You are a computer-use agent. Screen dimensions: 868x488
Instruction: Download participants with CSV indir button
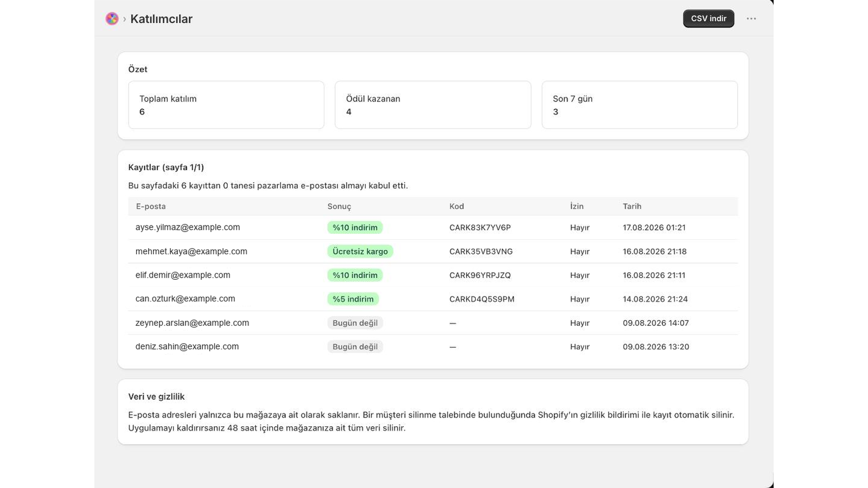pyautogui.click(x=709, y=18)
